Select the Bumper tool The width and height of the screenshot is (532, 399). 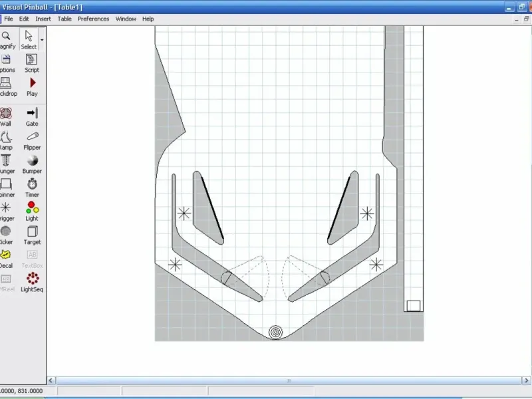[x=32, y=164]
